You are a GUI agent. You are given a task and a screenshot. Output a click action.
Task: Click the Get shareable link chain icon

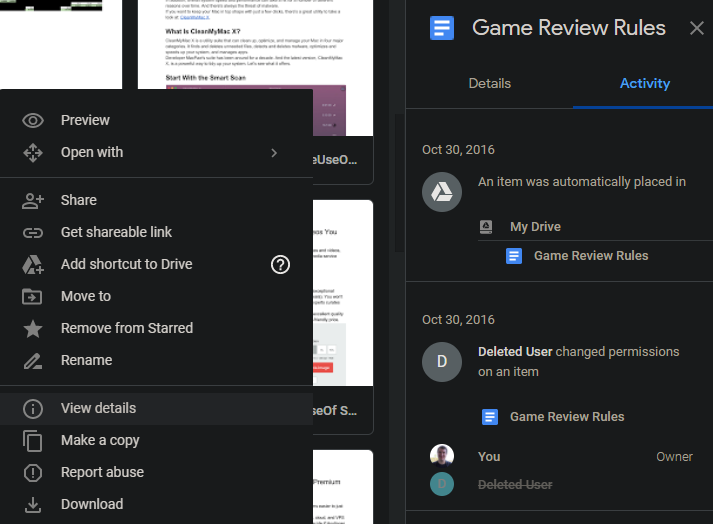pos(33,232)
